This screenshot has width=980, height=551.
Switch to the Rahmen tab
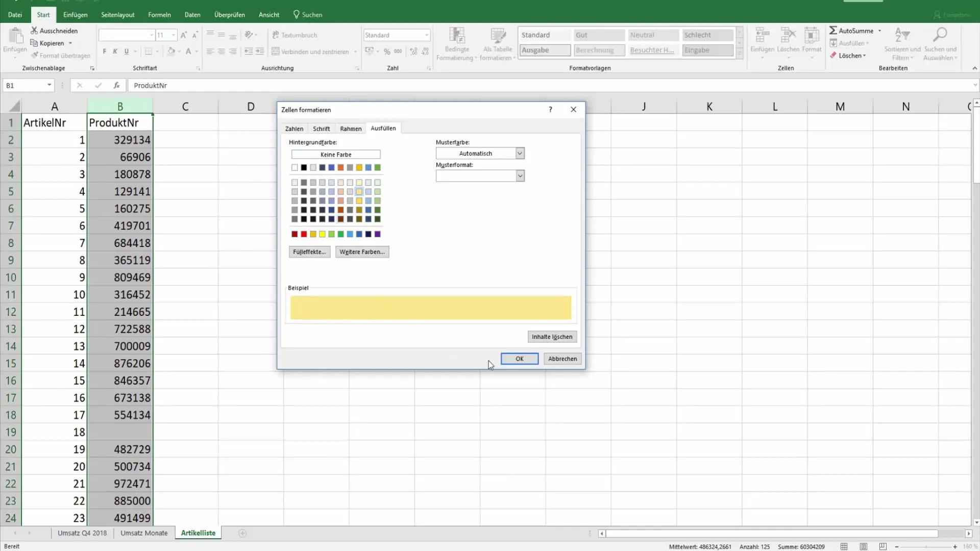click(x=351, y=129)
